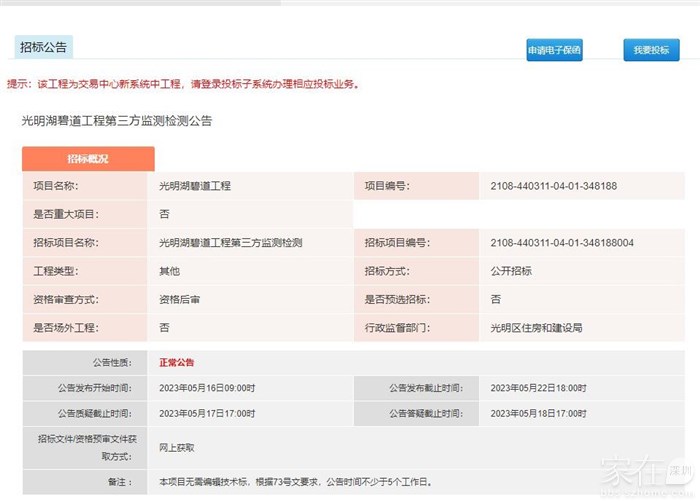Click the 公开招标 bidding method value
700x501 pixels.
pos(511,271)
